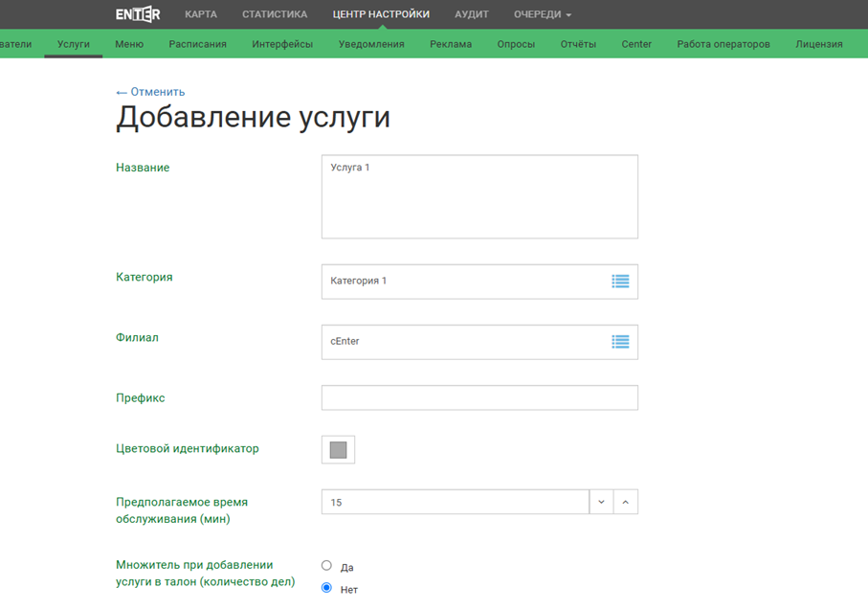Switch to the Статистика menu item
Viewport: 868px width, 610px height.
pyautogui.click(x=275, y=14)
